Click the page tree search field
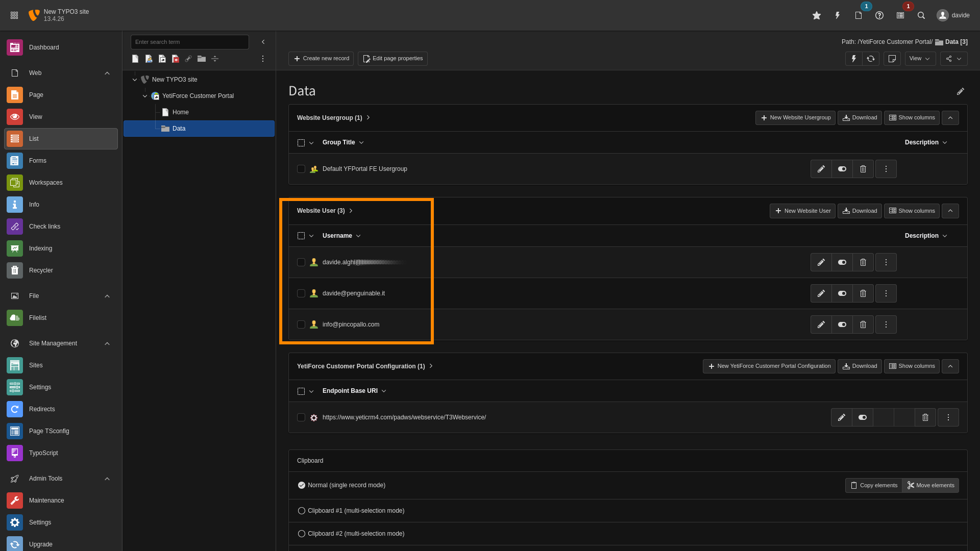Image resolution: width=980 pixels, height=551 pixels. 189,42
